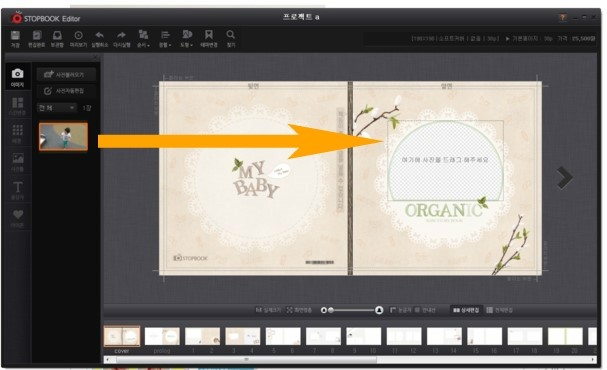Toggle the ruler display option
607x370 pixels.
point(401,310)
